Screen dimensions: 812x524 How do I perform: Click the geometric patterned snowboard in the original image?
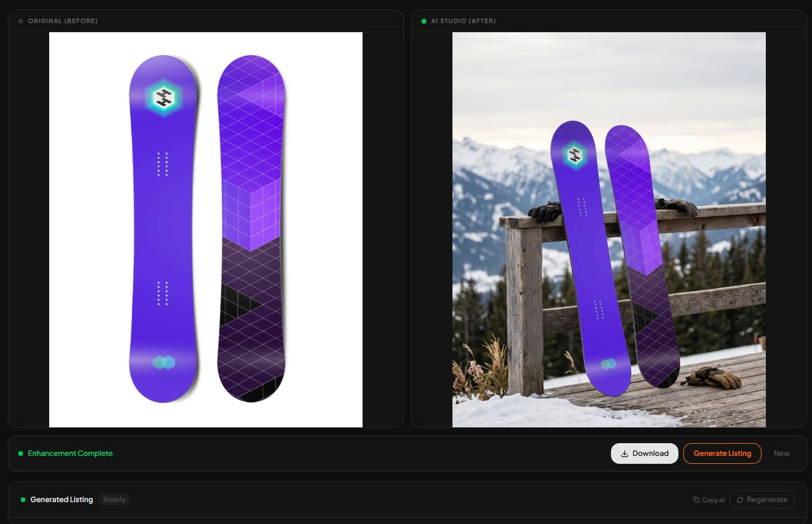tap(251, 229)
